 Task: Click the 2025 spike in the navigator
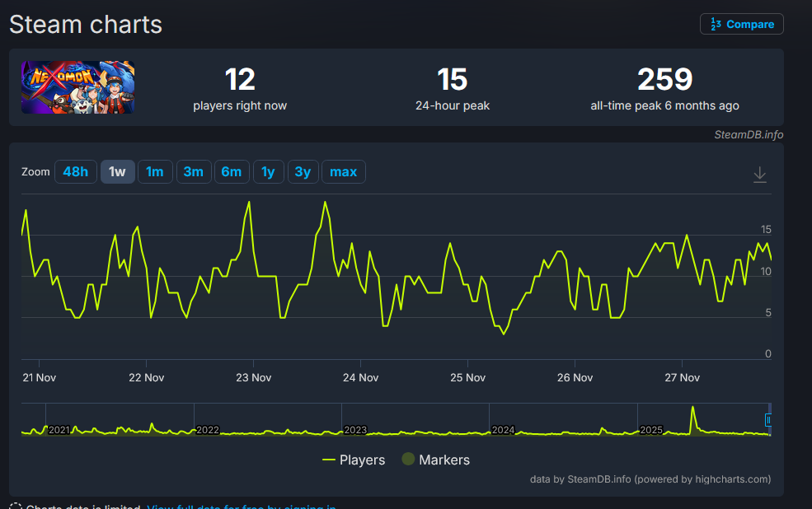(x=693, y=419)
